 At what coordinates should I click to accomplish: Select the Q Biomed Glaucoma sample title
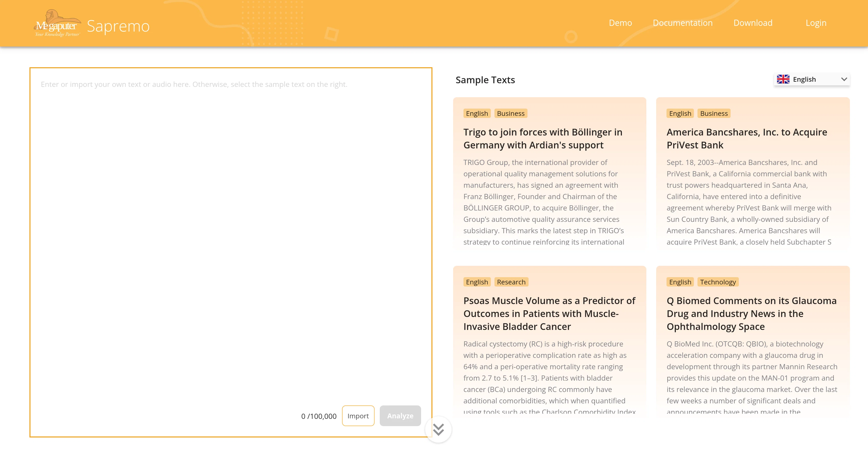(x=751, y=314)
